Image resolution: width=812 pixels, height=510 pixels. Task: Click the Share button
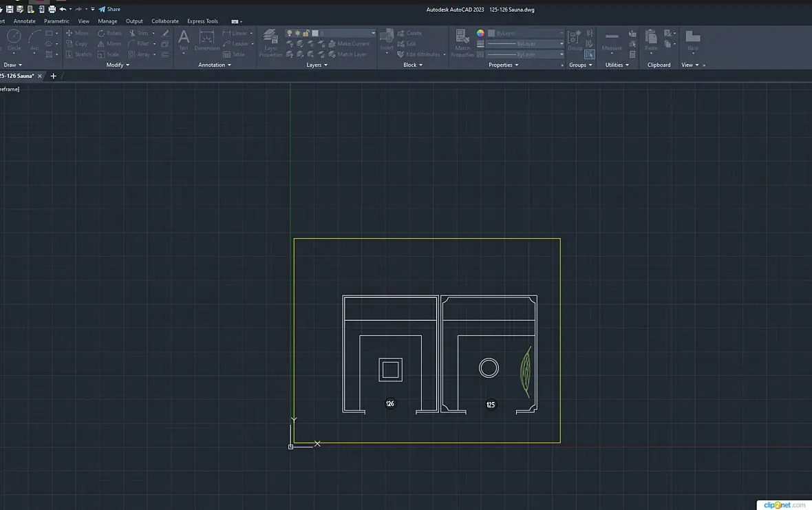109,9
